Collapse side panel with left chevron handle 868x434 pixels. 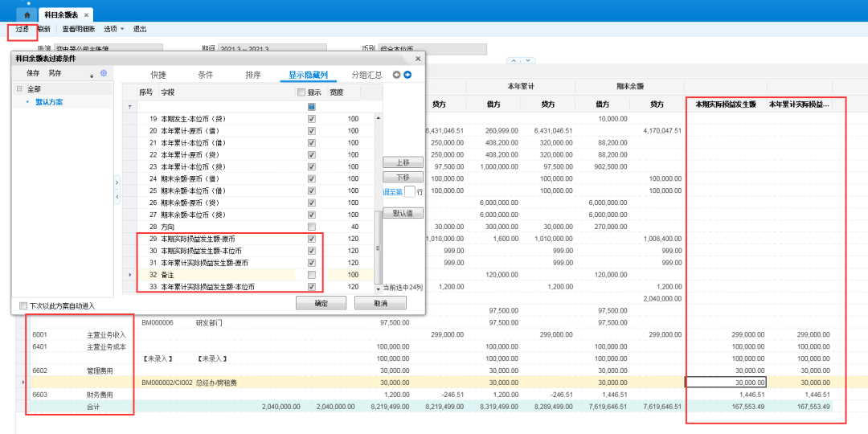coord(117,197)
